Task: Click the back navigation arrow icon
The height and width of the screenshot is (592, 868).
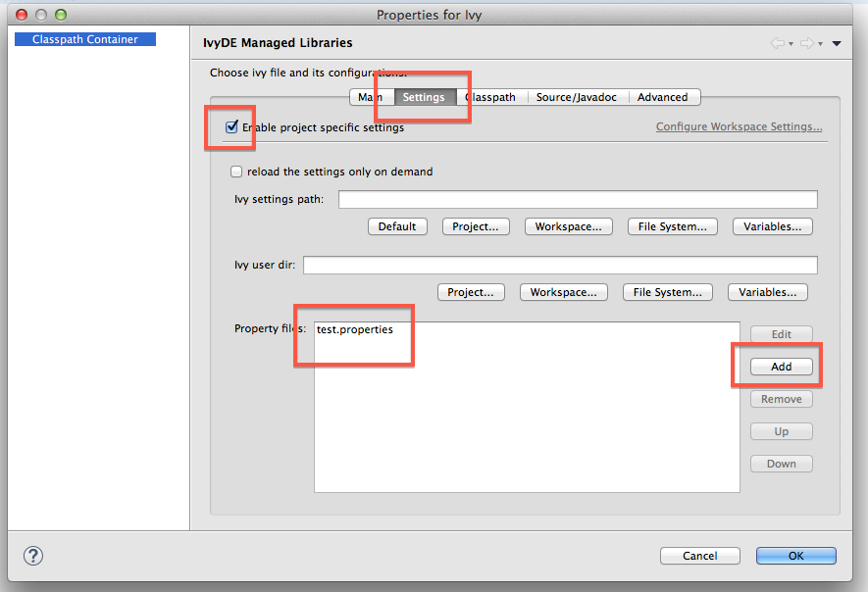Action: click(777, 43)
